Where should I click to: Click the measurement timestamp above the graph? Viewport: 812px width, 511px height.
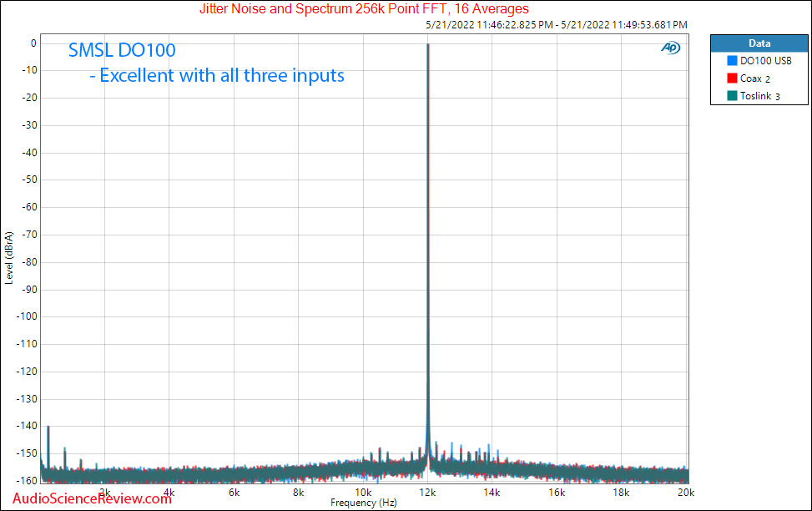(556, 26)
